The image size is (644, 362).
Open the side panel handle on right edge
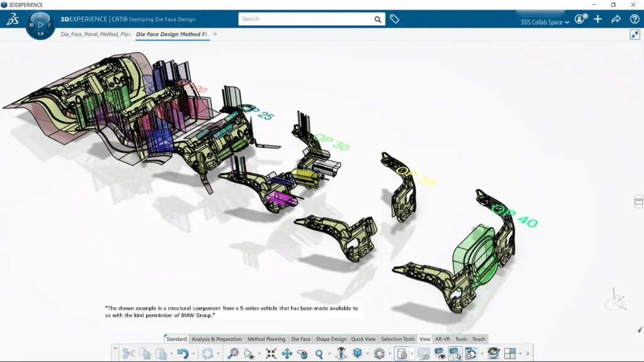click(639, 201)
